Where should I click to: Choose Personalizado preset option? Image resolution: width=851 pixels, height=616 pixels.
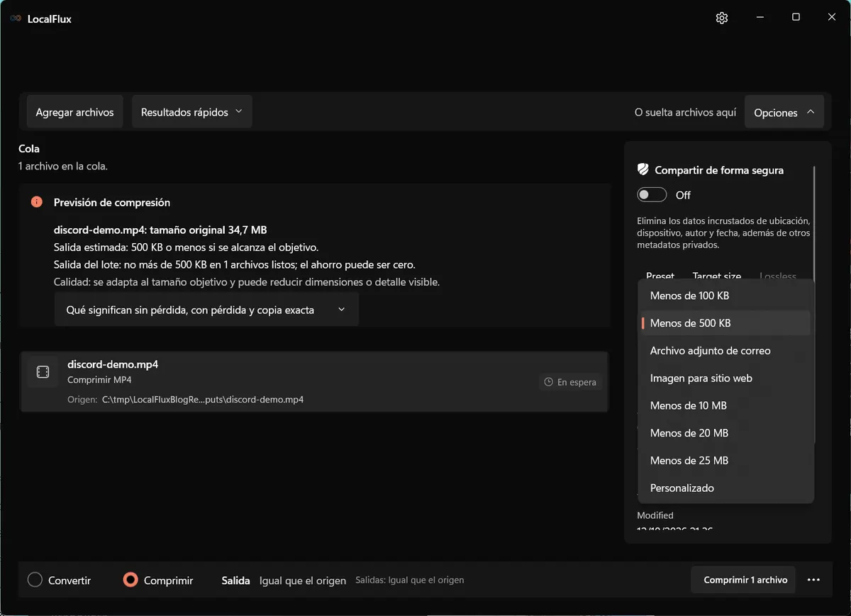pos(725,488)
